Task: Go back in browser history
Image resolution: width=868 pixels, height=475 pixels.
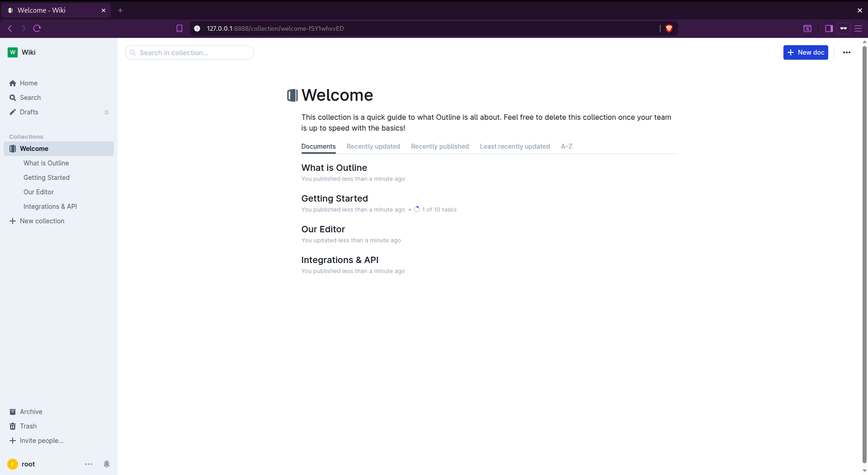Action: pyautogui.click(x=10, y=28)
